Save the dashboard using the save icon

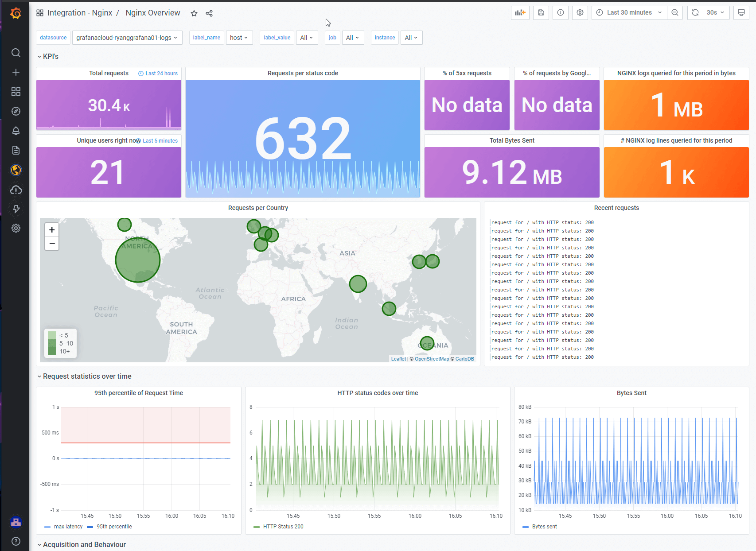541,12
